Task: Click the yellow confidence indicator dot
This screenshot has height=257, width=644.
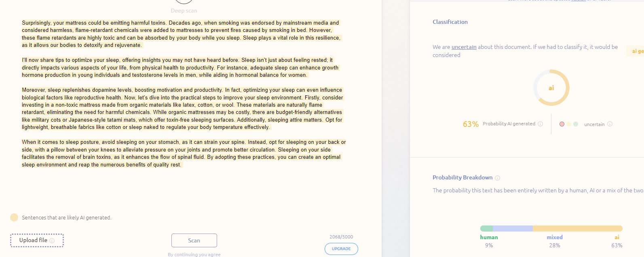Action: pyautogui.click(x=569, y=124)
